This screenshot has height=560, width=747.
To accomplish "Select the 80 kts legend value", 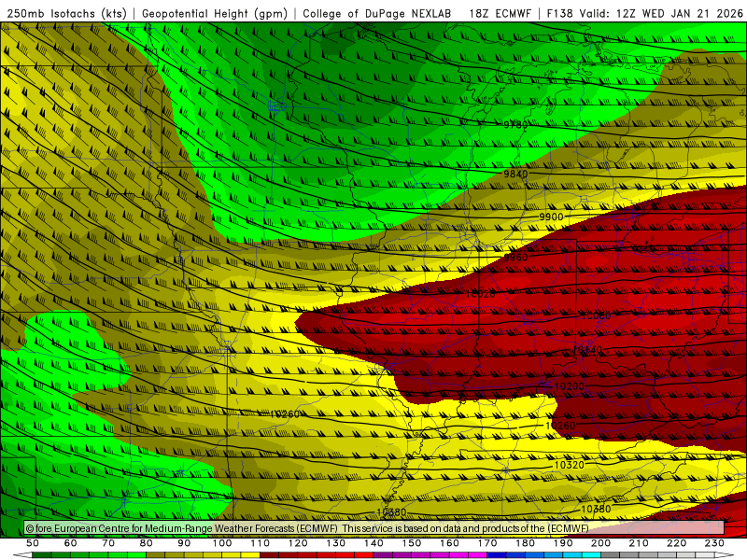I will (x=147, y=543).
